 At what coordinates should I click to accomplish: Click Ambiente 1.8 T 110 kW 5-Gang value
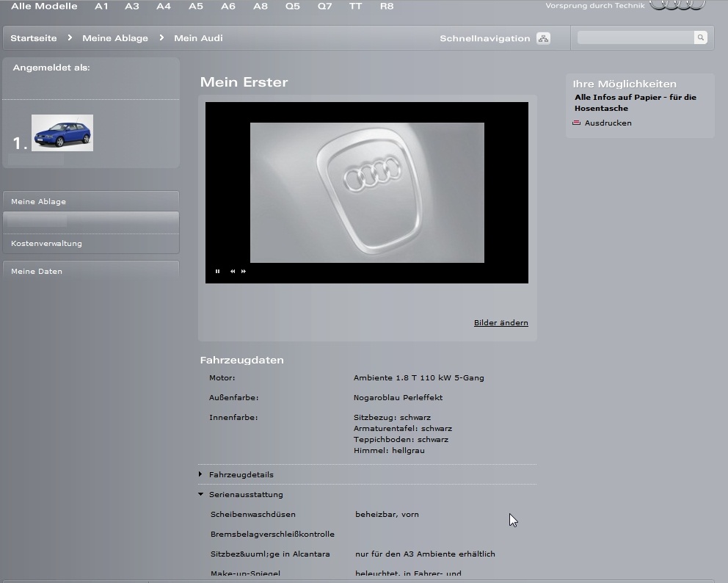(x=419, y=377)
